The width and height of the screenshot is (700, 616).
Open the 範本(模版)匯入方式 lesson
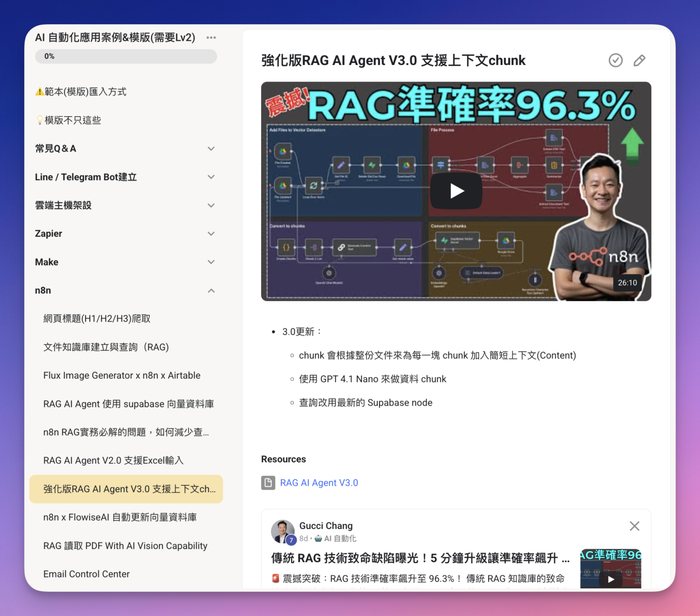pos(81,92)
